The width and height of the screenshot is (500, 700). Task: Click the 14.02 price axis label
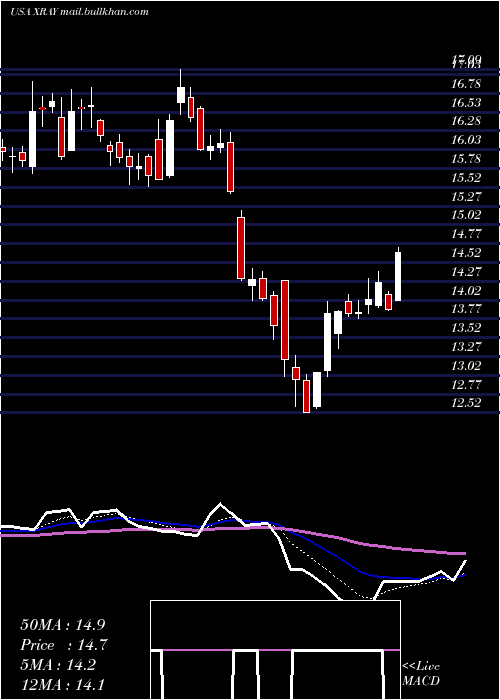[466, 290]
